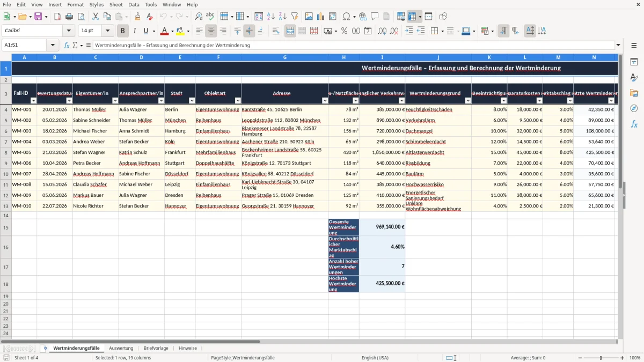Click the Print icon
The image size is (644, 362).
[69, 17]
